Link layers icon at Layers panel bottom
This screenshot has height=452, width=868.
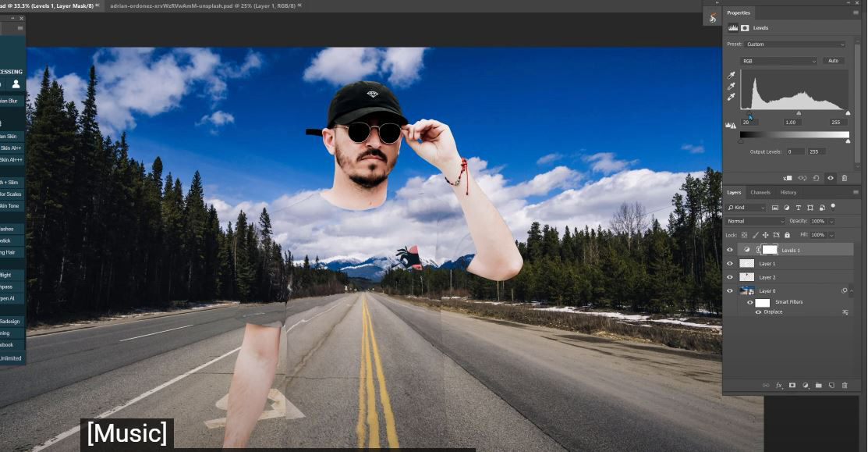pos(766,386)
